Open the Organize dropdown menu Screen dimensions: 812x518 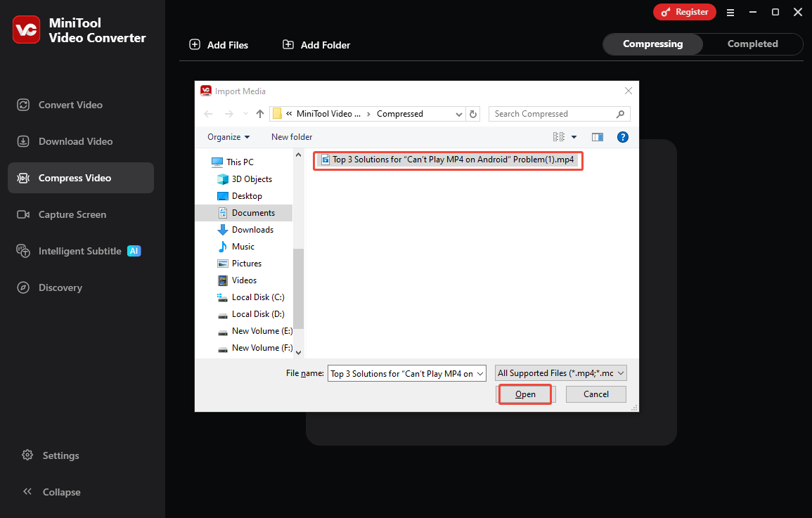coord(226,136)
